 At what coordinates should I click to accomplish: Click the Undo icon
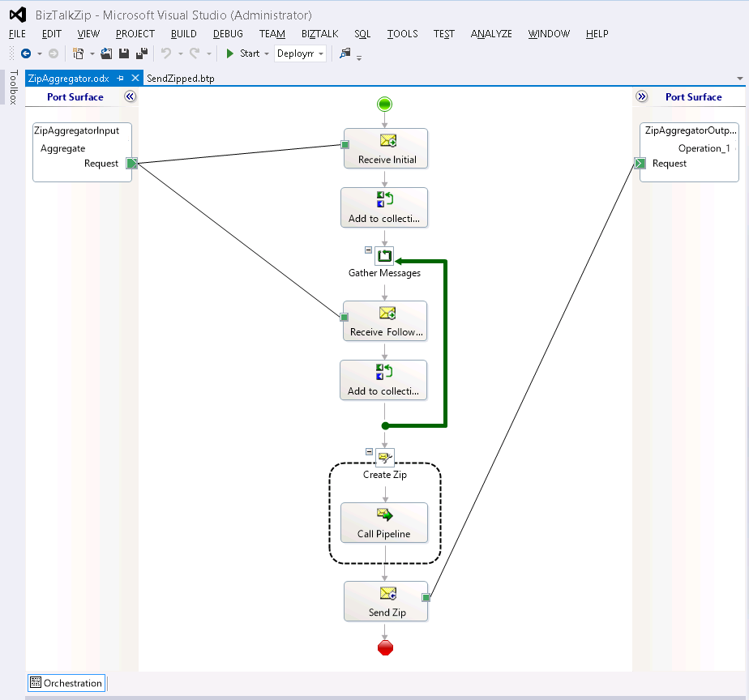(x=165, y=53)
